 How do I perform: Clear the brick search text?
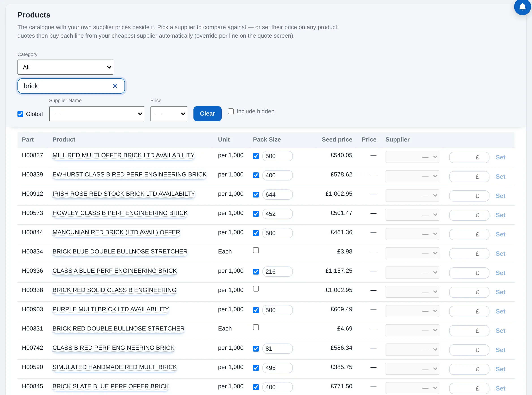115,86
